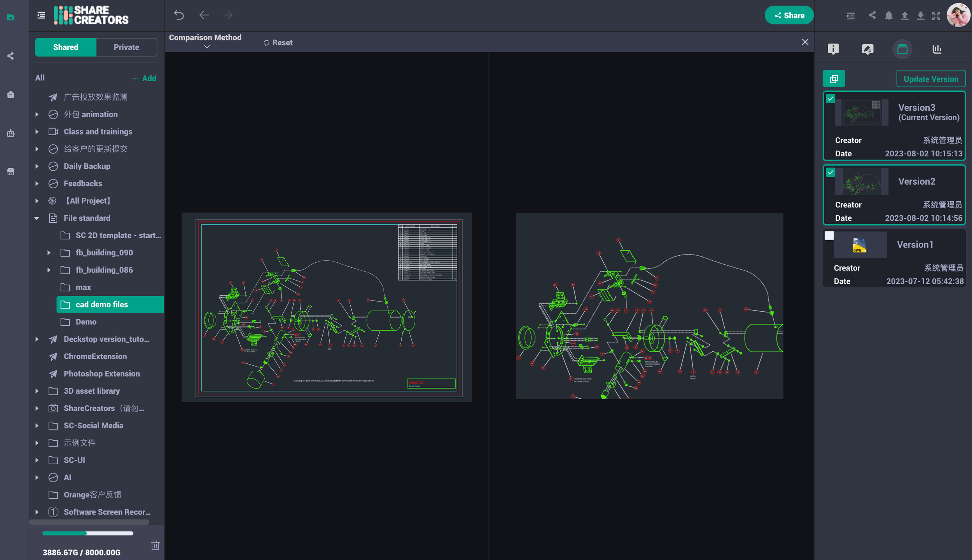Click the green Share button
Screen dimensions: 972x560
tap(789, 16)
